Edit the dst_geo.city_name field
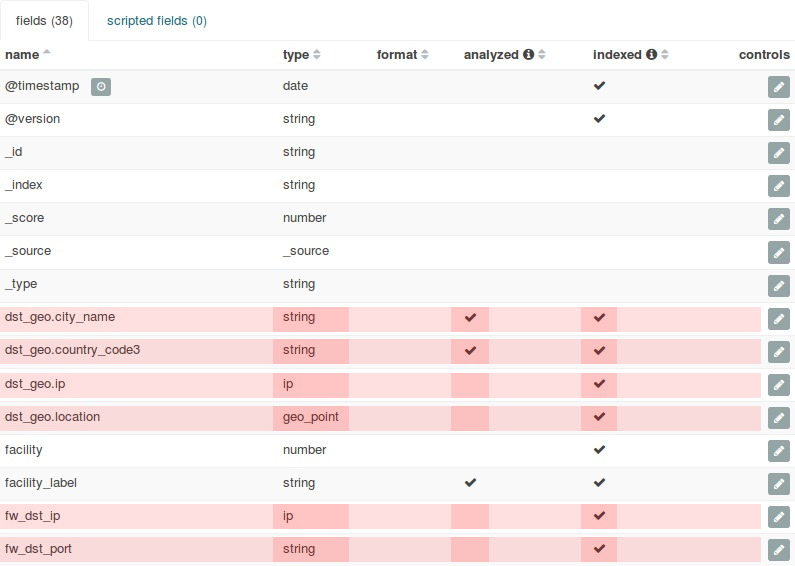The width and height of the screenshot is (795, 566). coord(778,318)
